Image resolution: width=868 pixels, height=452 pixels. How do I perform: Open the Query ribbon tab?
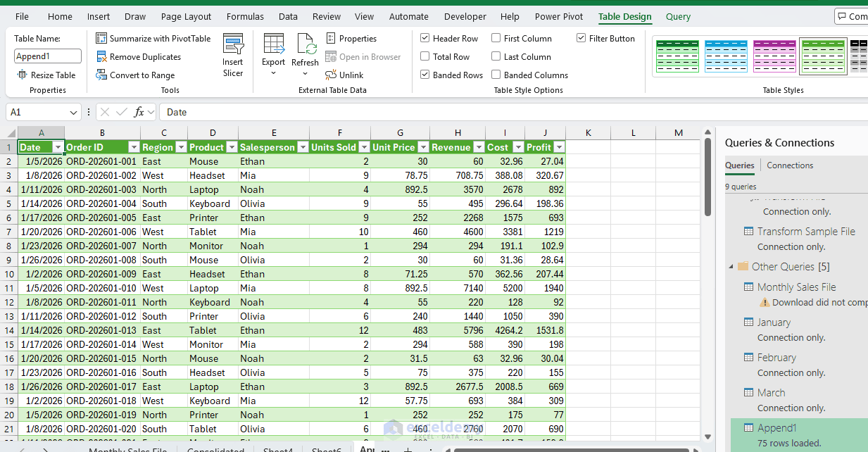pos(678,17)
